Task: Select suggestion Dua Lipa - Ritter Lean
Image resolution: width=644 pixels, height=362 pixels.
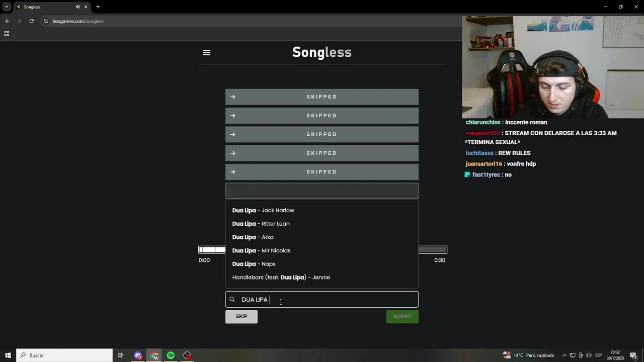Action: (x=322, y=224)
